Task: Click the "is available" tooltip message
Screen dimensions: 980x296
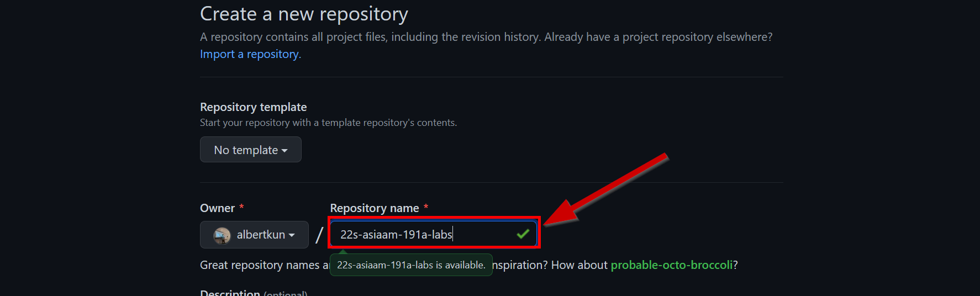Action: pos(411,265)
